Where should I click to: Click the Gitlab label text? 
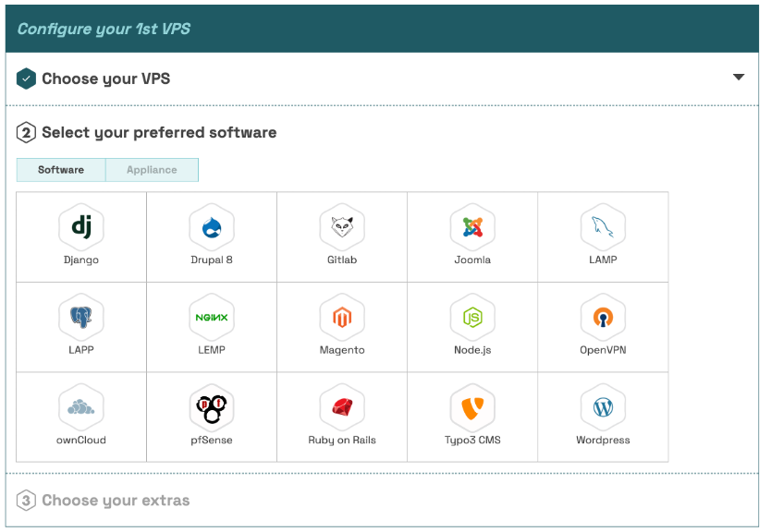tap(342, 260)
